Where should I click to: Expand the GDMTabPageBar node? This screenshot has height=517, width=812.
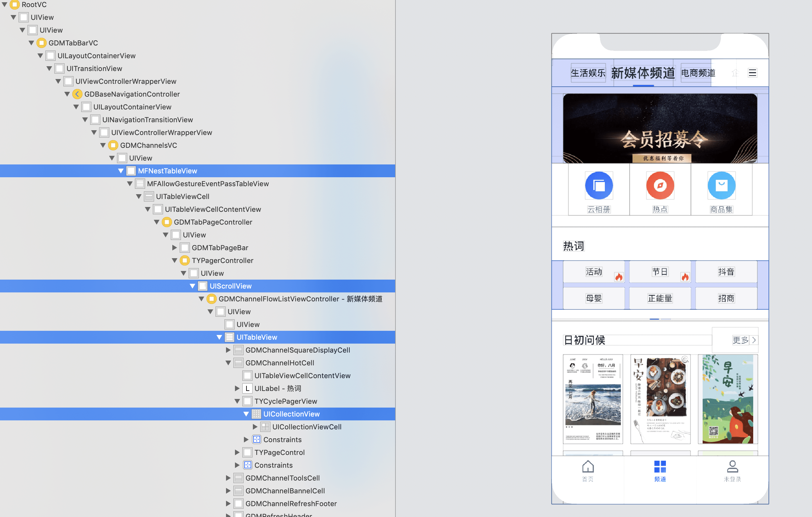point(174,248)
